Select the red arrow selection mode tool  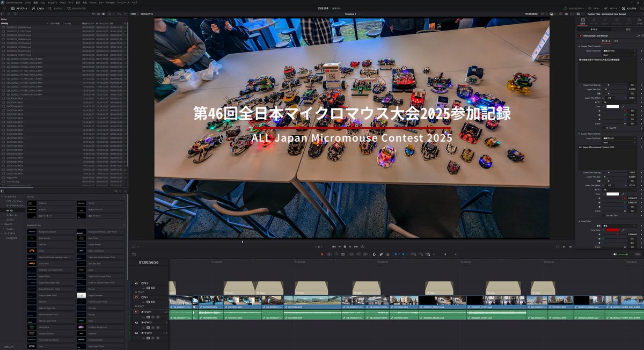tap(322, 254)
